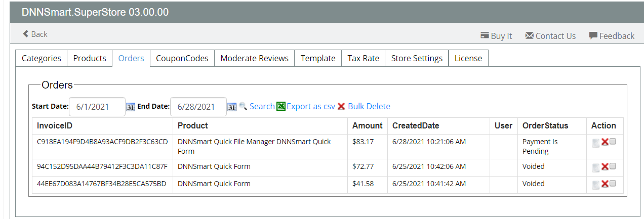Click the Contact Us envelope icon

(x=530, y=36)
